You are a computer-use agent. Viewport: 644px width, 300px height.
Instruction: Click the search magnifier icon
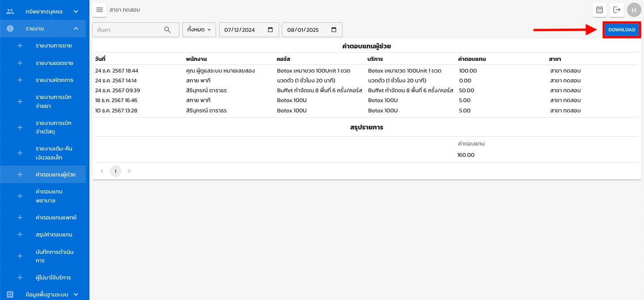click(168, 30)
